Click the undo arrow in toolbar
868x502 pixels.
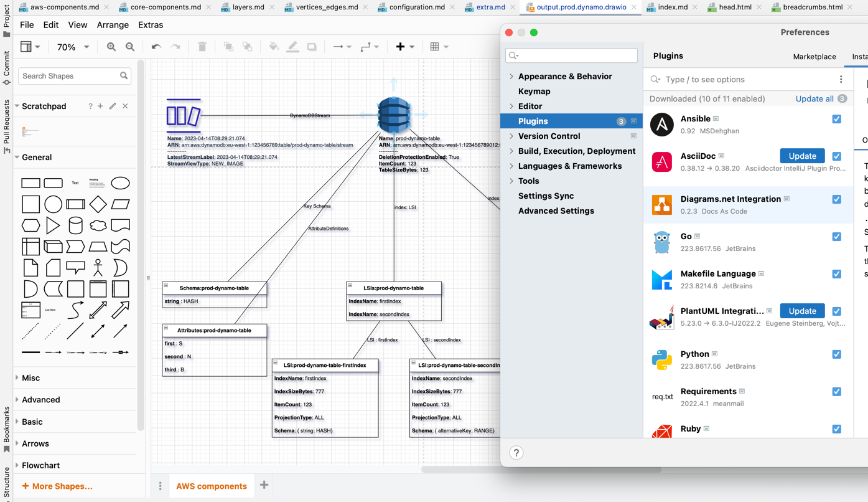[x=156, y=47]
